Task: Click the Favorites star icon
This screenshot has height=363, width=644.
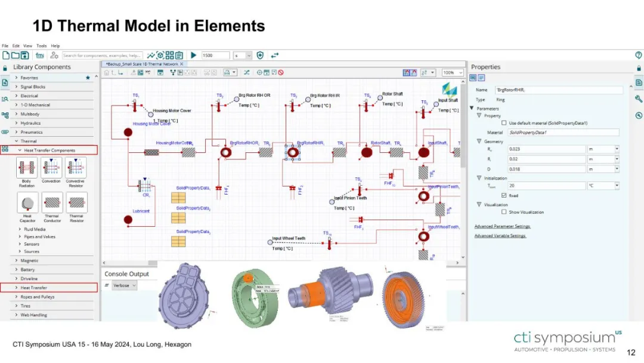Action: click(88, 78)
